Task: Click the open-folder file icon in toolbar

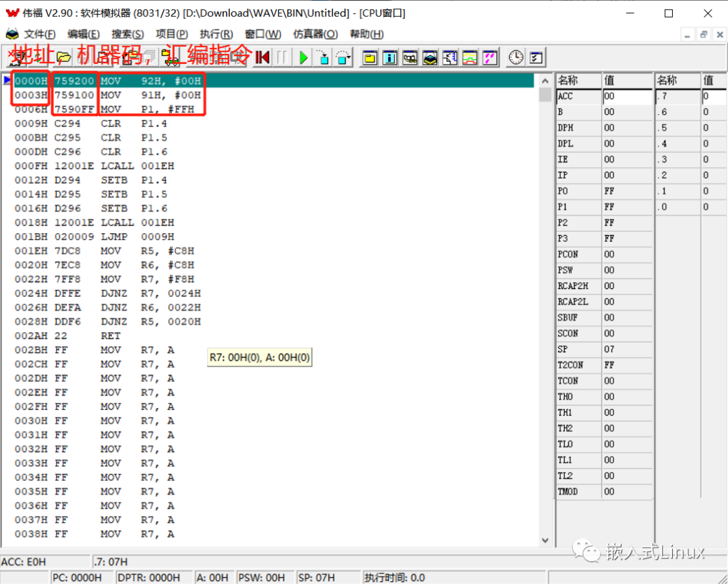Action: [63, 57]
